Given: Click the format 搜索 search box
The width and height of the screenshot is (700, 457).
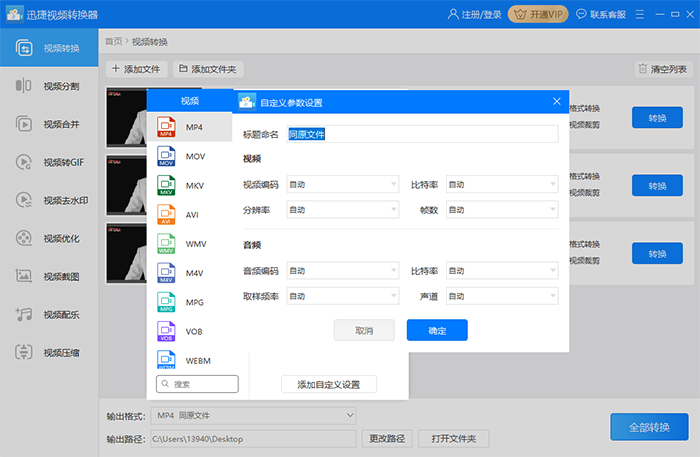Looking at the screenshot, I should (197, 384).
